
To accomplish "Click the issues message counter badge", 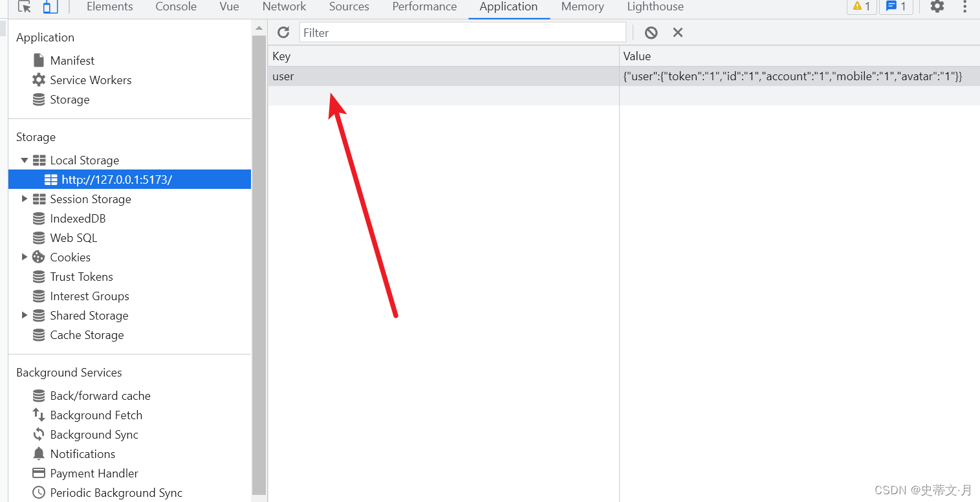I will pos(897,6).
